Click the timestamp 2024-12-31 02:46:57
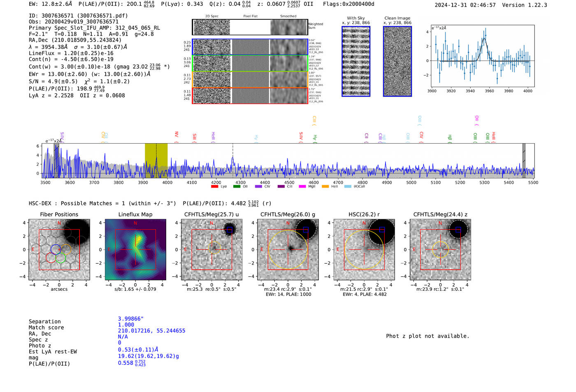The height and width of the screenshot is (392, 576). pyautogui.click(x=465, y=5)
